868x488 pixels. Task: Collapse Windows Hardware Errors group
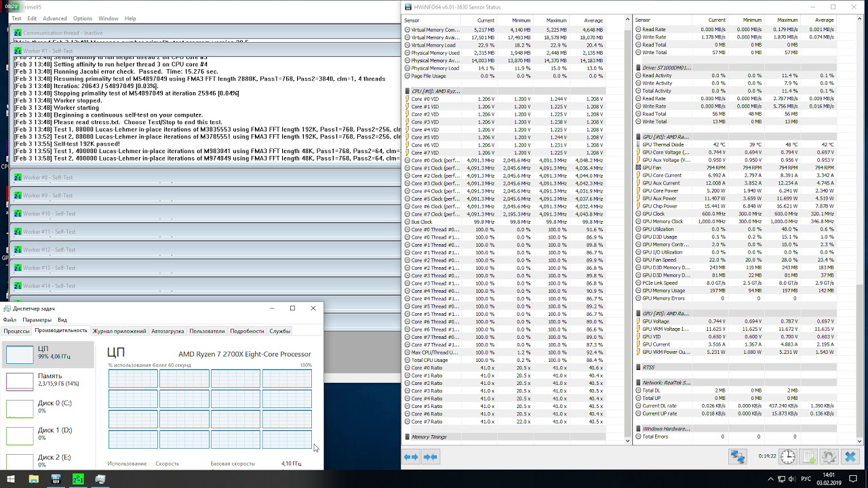666,429
